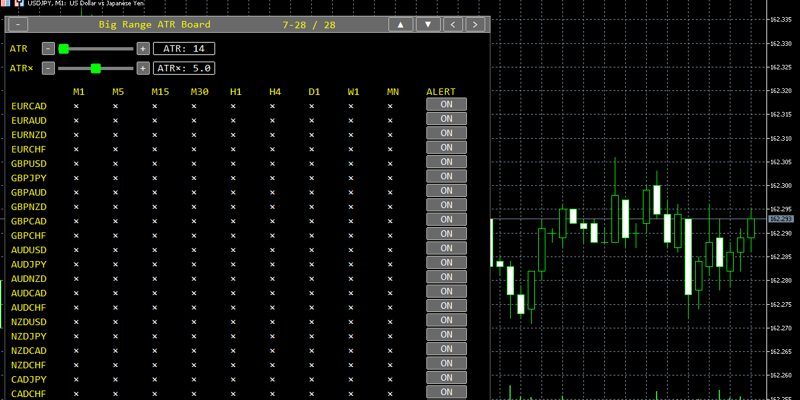This screenshot has height=400, width=800.
Task: Click the ATR period slider handle
Action: (63, 49)
